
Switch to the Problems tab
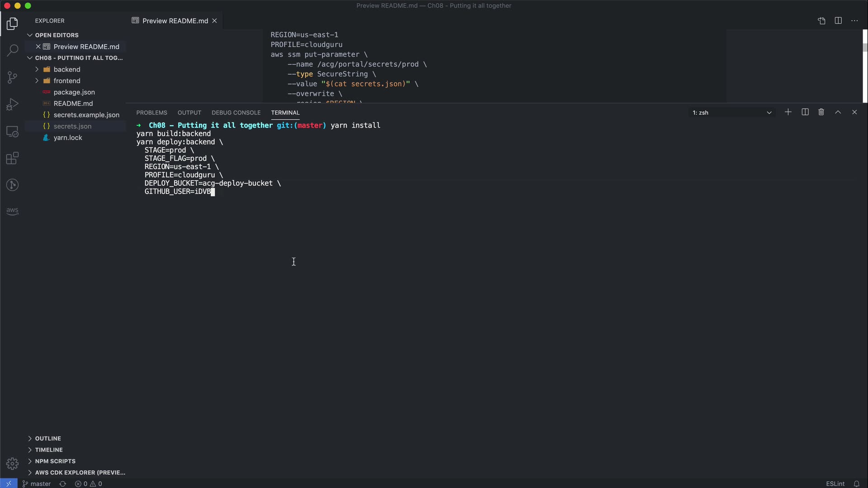click(151, 113)
